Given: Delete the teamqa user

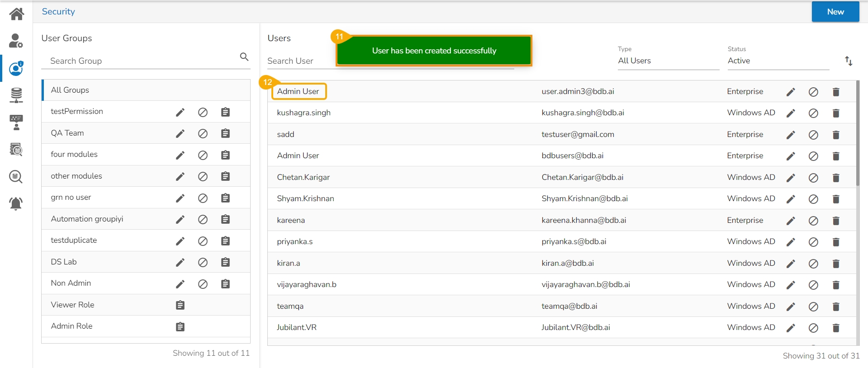Looking at the screenshot, I should (x=835, y=307).
